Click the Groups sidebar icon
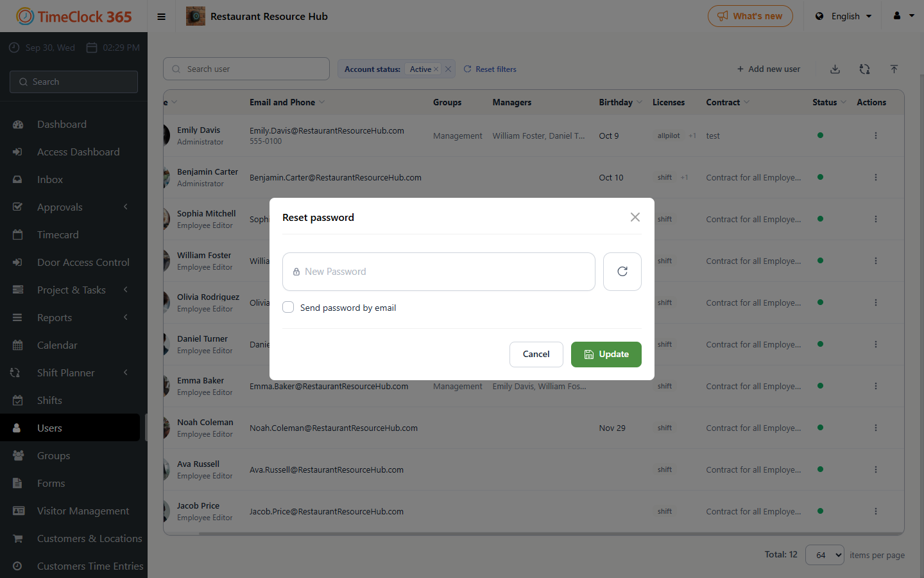 (x=18, y=455)
